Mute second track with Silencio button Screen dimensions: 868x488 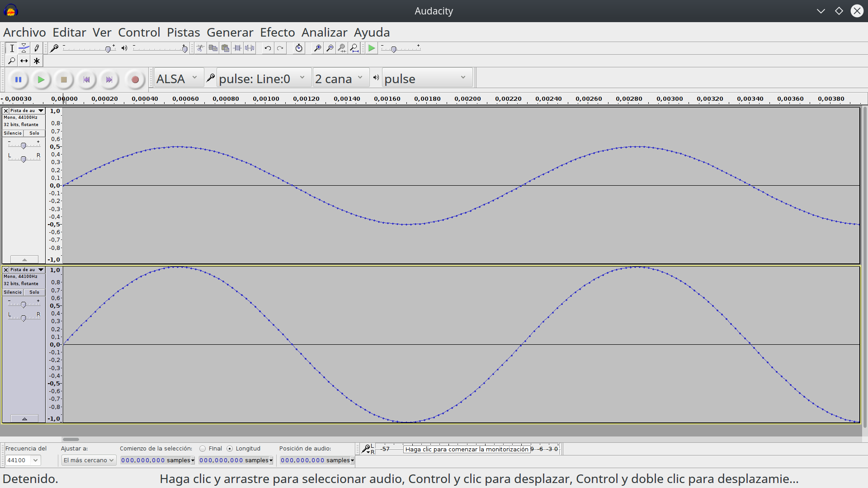click(13, 292)
